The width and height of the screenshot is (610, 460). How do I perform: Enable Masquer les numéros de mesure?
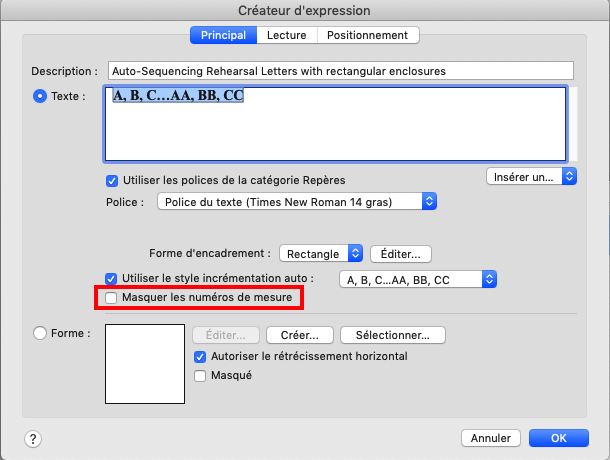click(x=112, y=298)
